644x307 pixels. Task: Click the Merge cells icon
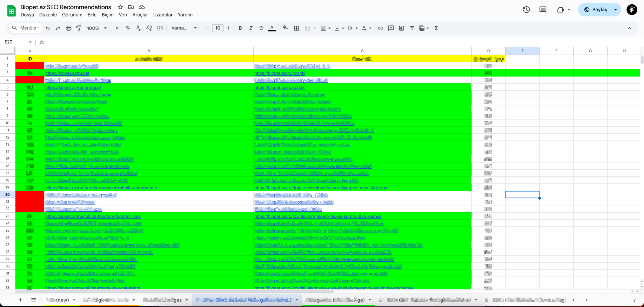[308, 28]
